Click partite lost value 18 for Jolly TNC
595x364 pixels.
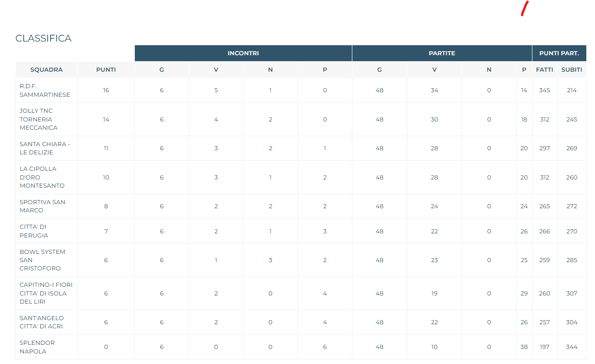(524, 120)
